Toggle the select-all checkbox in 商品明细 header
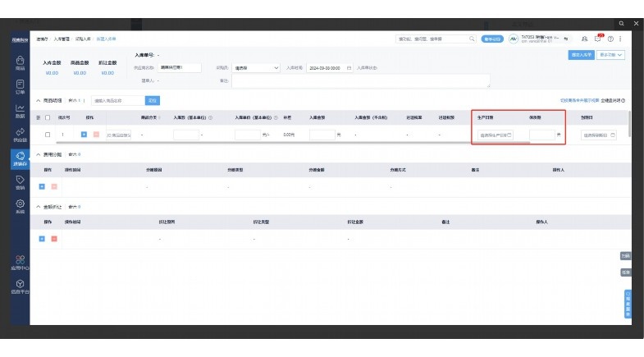The width and height of the screenshot is (644, 357). (x=48, y=117)
